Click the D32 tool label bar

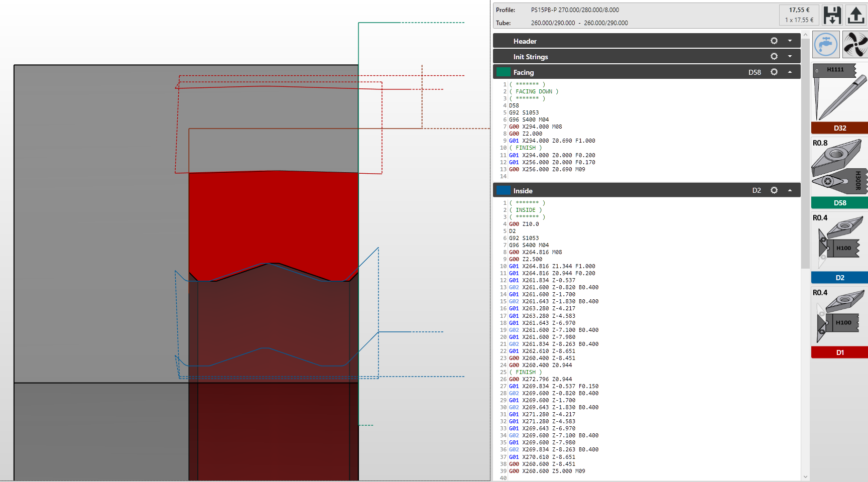pyautogui.click(x=839, y=128)
